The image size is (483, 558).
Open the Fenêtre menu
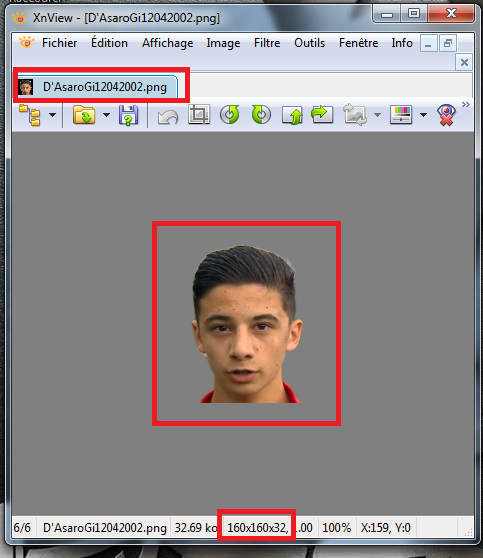tap(358, 43)
